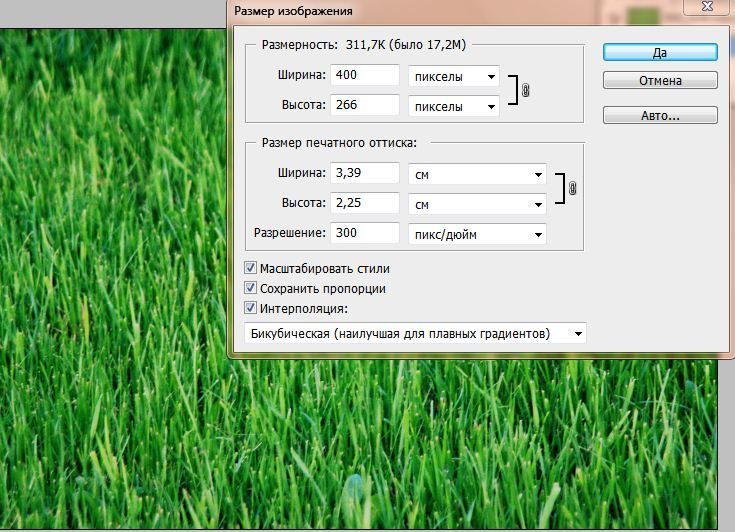
Task: Open print width см units dropdown
Action: pos(477,174)
